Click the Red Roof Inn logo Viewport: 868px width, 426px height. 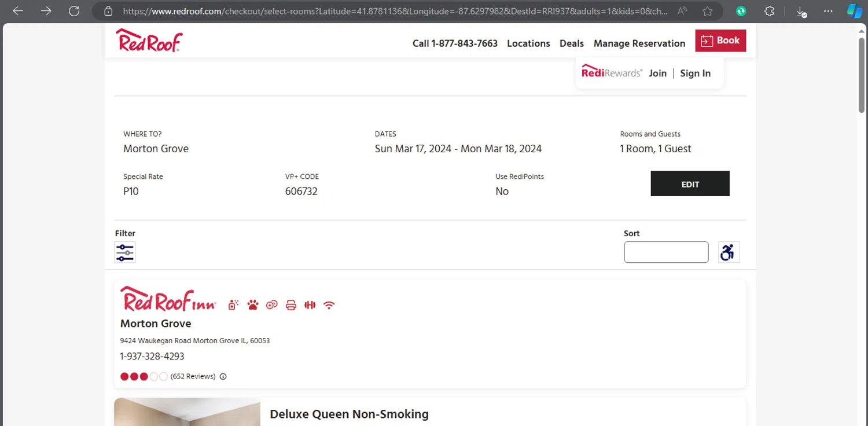(x=168, y=299)
